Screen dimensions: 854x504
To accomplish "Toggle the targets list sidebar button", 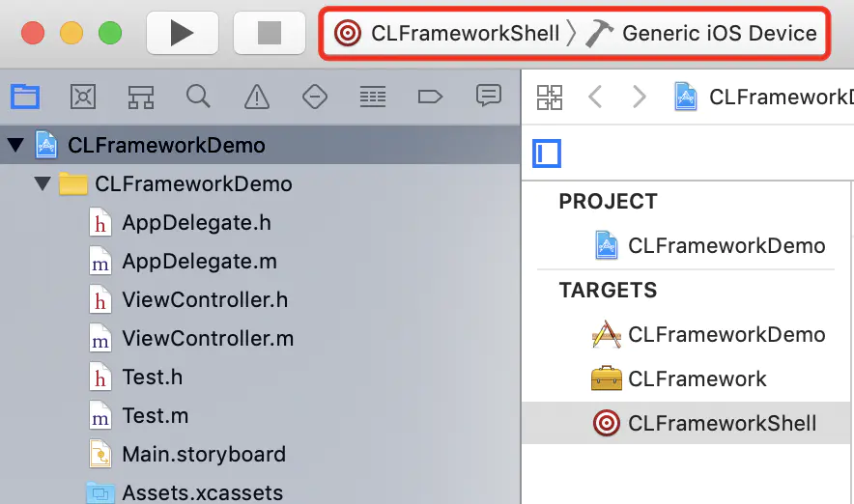I will (x=547, y=154).
